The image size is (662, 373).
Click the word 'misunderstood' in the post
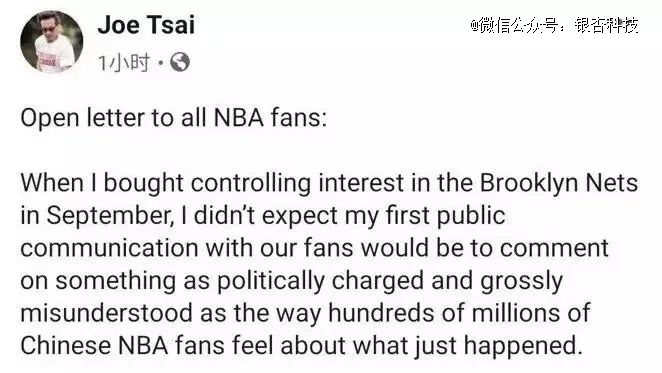click(x=106, y=313)
